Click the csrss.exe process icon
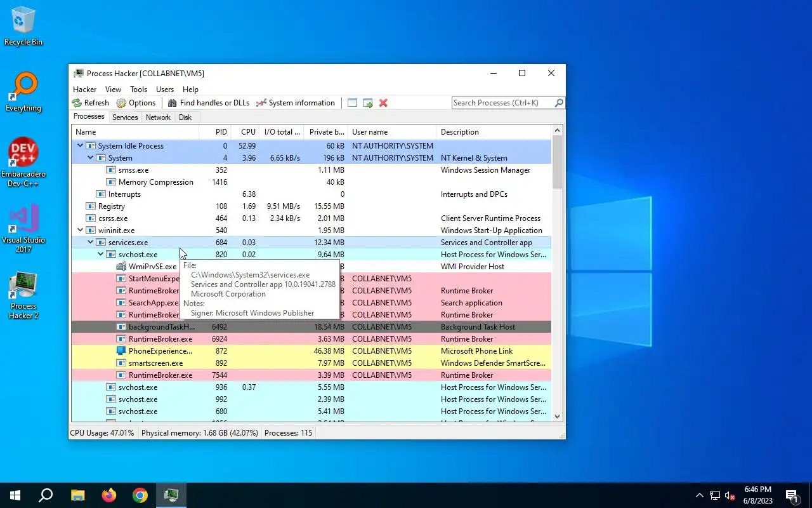Screen dimensions: 812x508 [91, 218]
